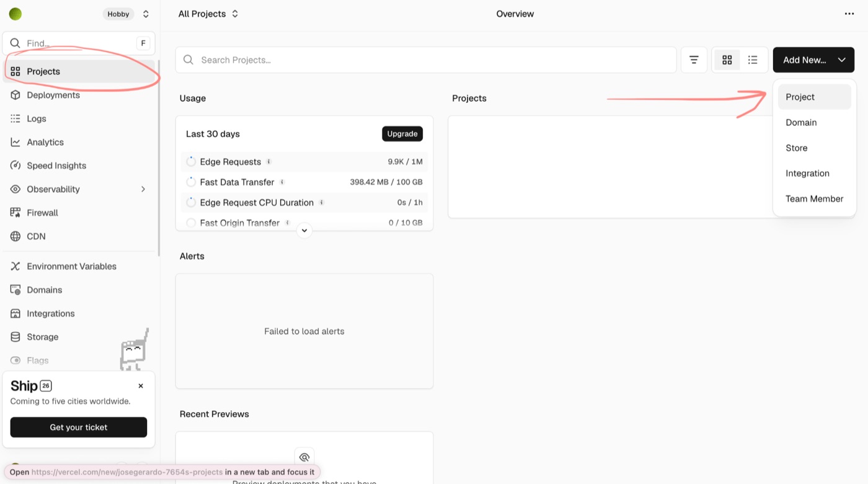Click the Last 30 days label

(213, 134)
